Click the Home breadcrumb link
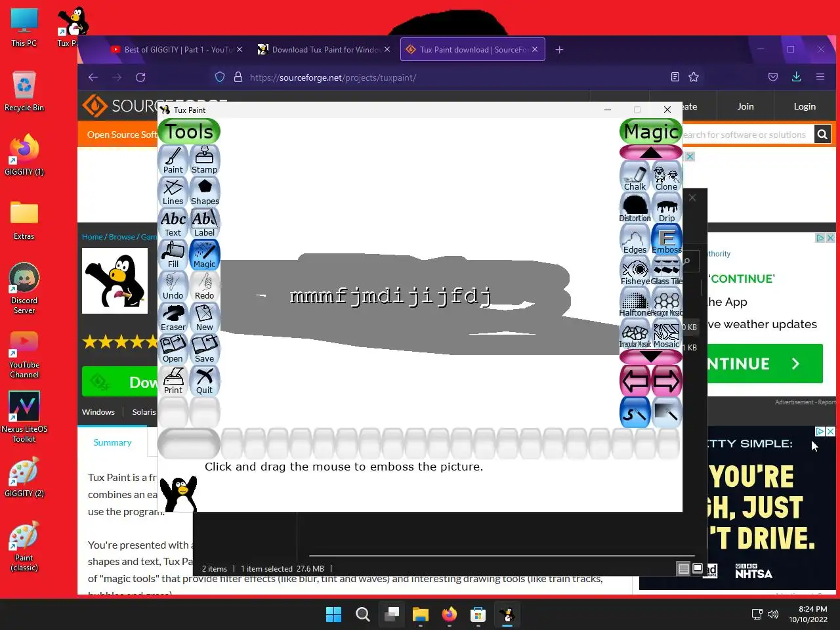This screenshot has width=840, height=630. tap(93, 237)
